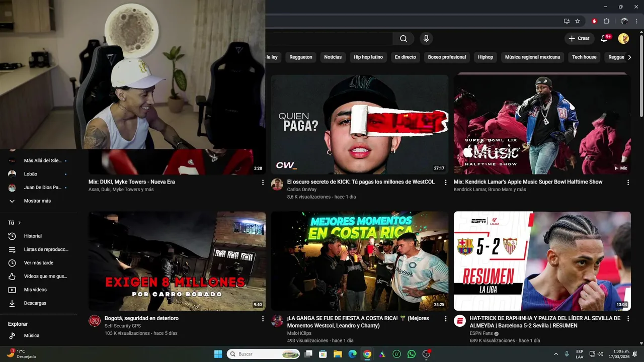Open options menu for Mix: DUKI, Myke Towers
Viewport: 644px width, 362px height.
(x=263, y=183)
